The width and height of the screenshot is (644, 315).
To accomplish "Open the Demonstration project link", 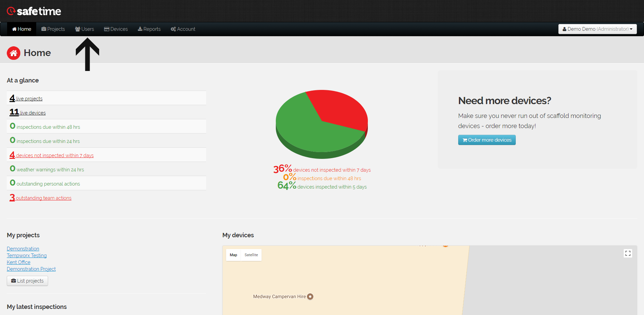I will coord(23,249).
